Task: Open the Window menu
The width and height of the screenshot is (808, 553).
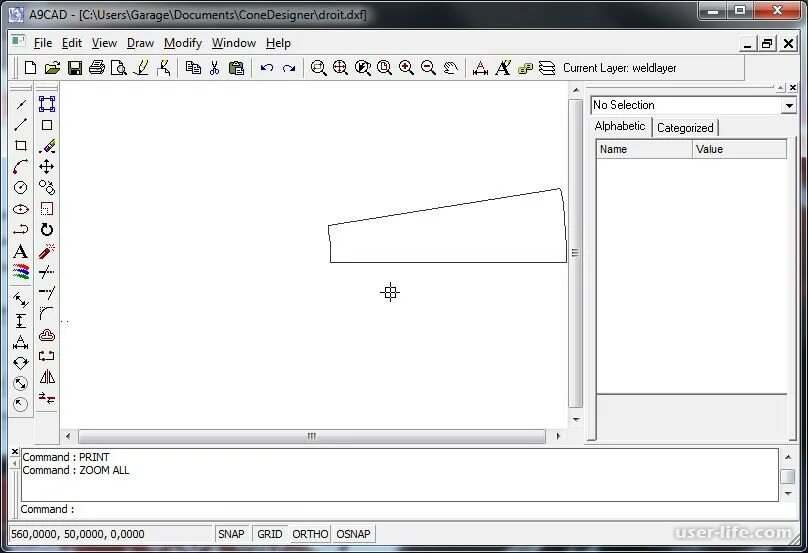Action: pyautogui.click(x=233, y=43)
